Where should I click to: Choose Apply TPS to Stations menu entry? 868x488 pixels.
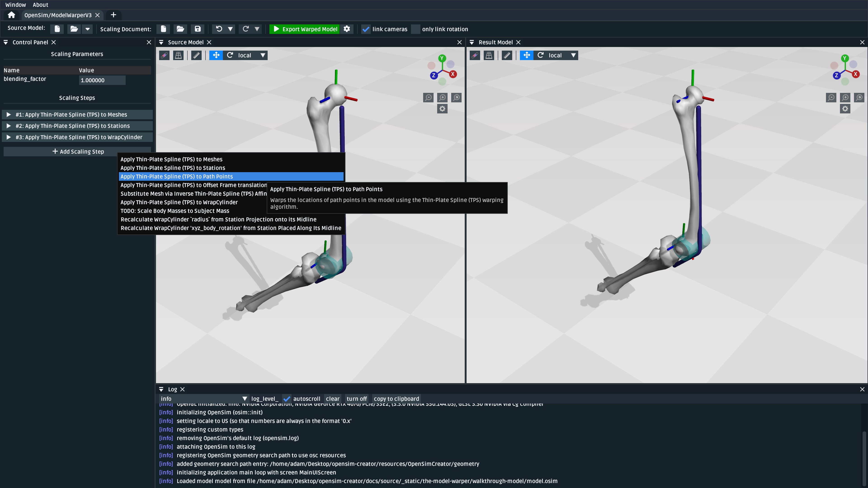(231, 168)
